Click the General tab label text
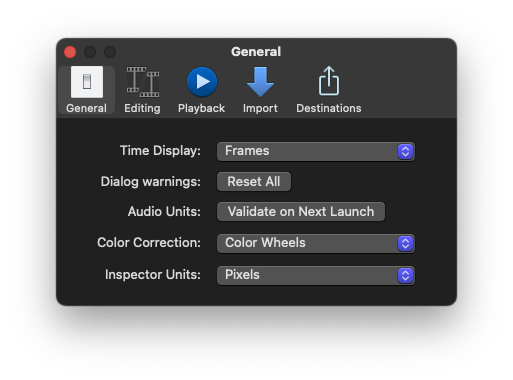The height and width of the screenshot is (380, 513). point(86,108)
